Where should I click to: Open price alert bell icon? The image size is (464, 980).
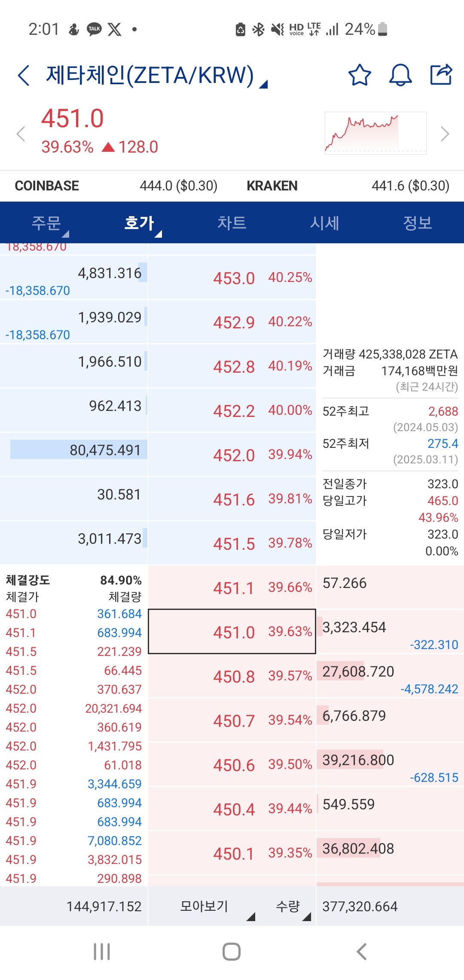pos(400,75)
